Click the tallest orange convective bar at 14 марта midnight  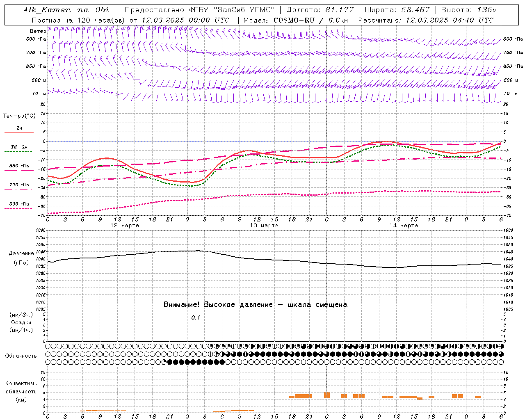coord(327,395)
